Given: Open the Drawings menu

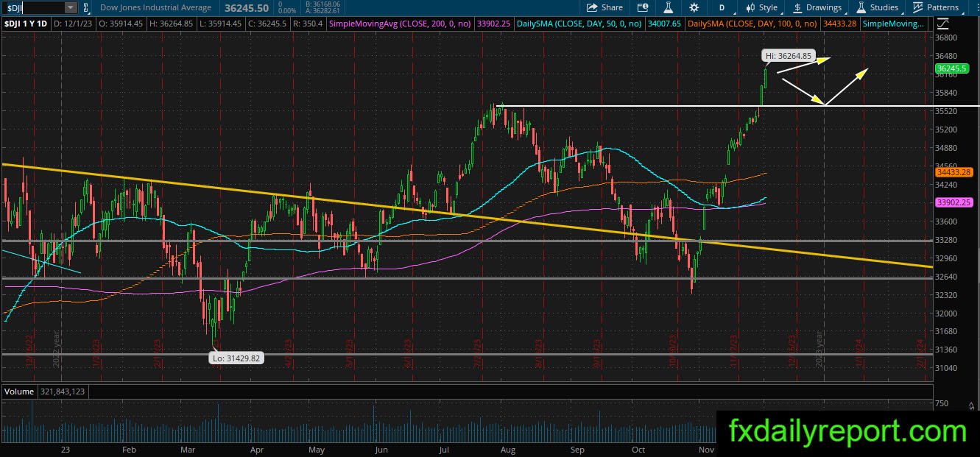Looking at the screenshot, I should [817, 7].
